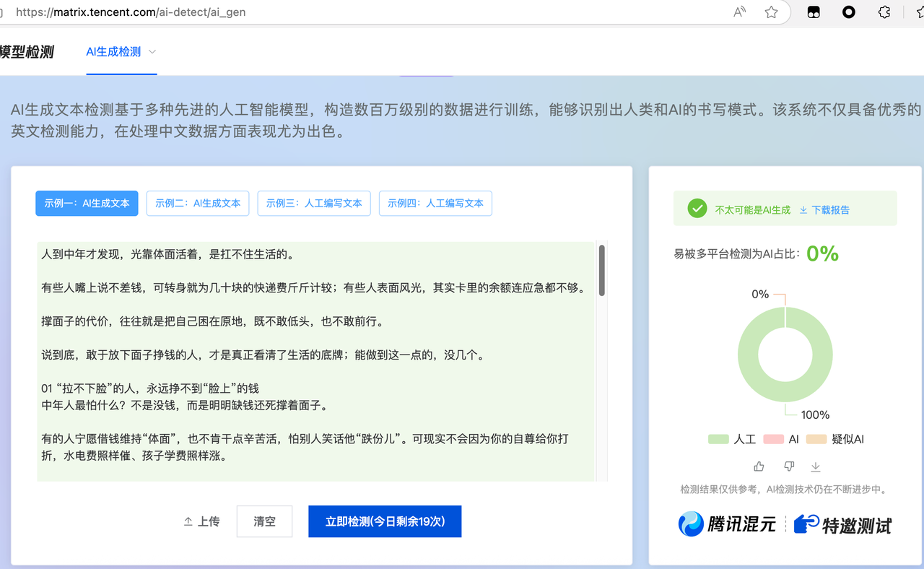Click the Tencent Hunyuan logo
This screenshot has height=569, width=924.
(x=727, y=524)
